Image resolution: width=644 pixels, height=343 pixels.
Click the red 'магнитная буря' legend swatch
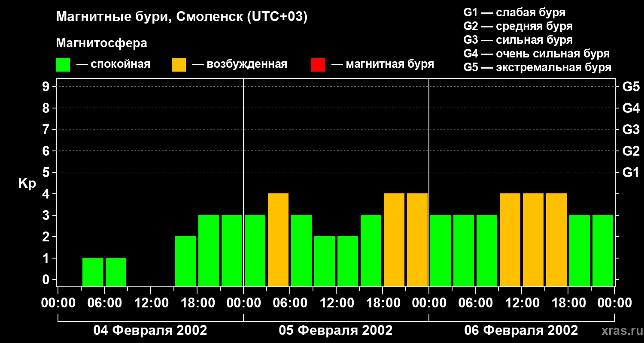point(318,65)
